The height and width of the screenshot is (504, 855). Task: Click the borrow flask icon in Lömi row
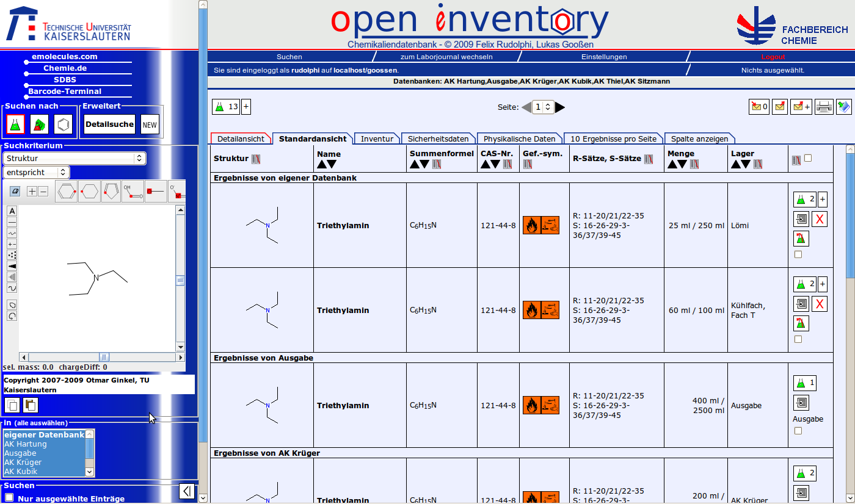[801, 239]
